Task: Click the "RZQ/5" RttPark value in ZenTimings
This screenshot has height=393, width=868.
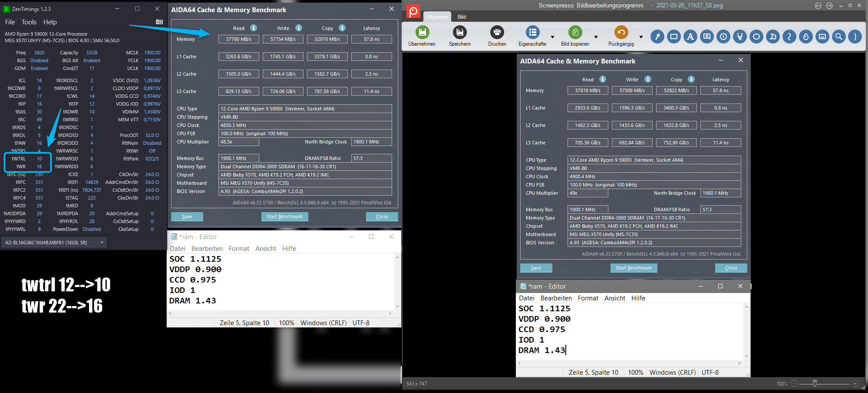Action: point(152,159)
